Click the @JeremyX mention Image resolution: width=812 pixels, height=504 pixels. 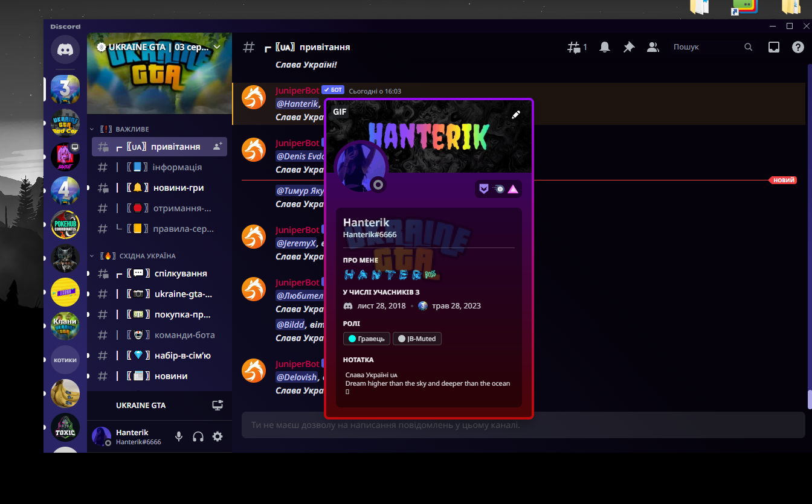(x=296, y=243)
